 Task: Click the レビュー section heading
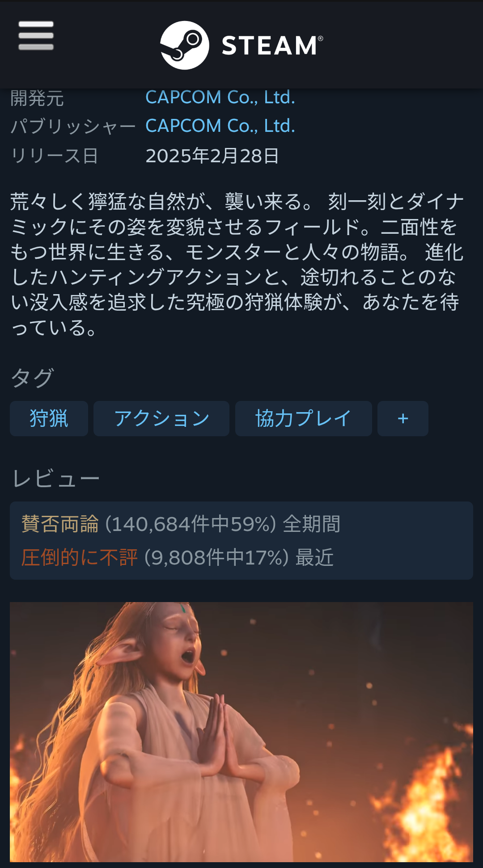click(x=56, y=479)
